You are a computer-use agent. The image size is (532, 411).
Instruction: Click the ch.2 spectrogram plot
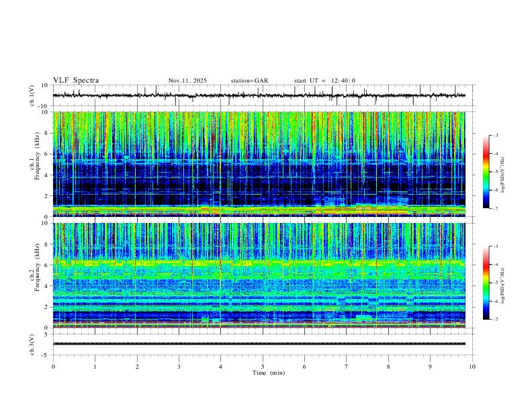[259, 275]
